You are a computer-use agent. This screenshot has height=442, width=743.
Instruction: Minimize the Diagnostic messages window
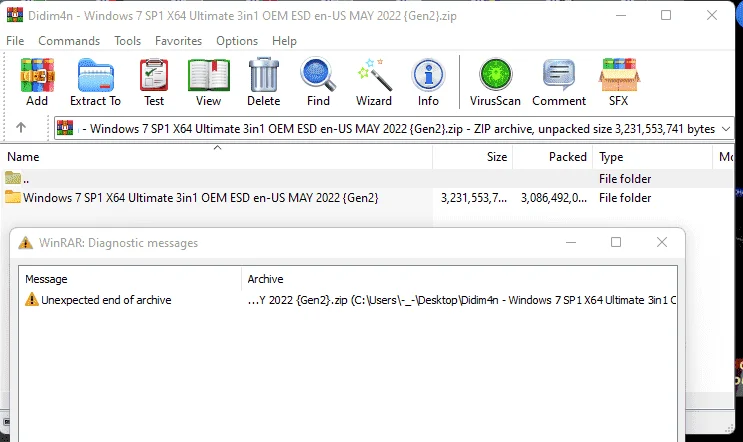coord(571,243)
